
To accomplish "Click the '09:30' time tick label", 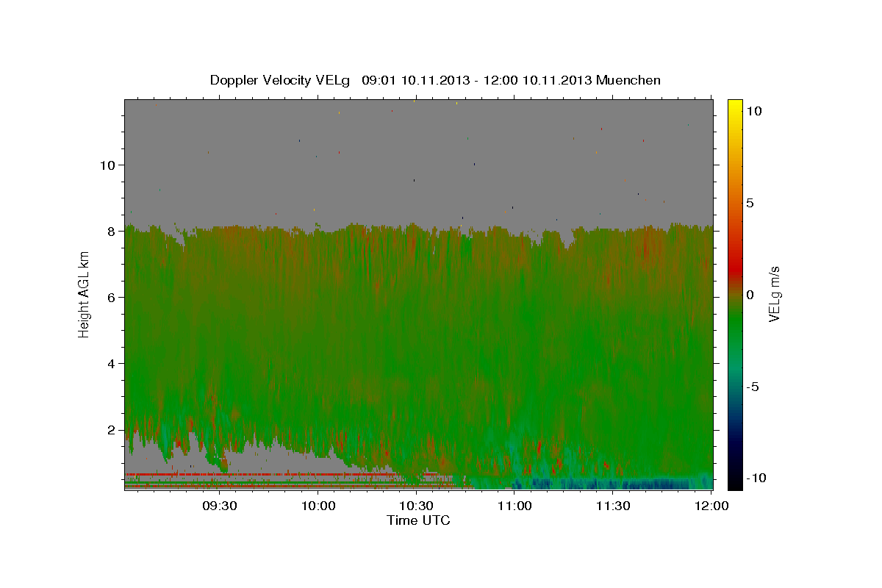I will coord(219,506).
